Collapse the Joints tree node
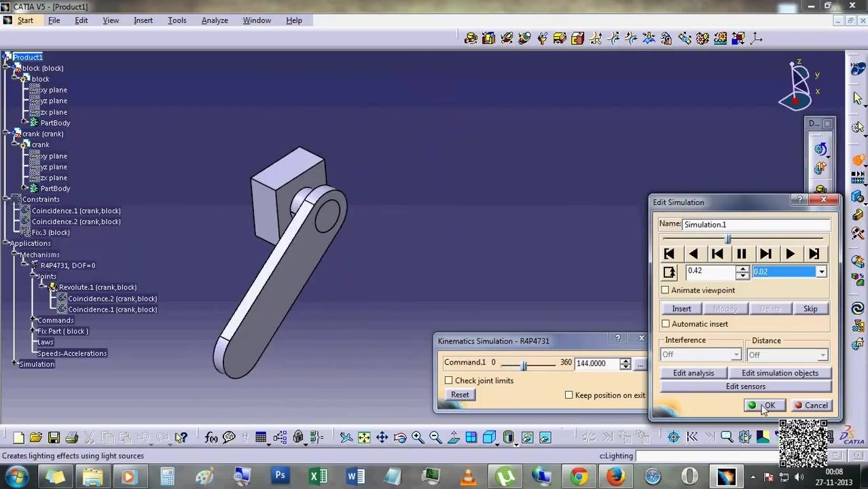The image size is (868, 489). [x=33, y=276]
